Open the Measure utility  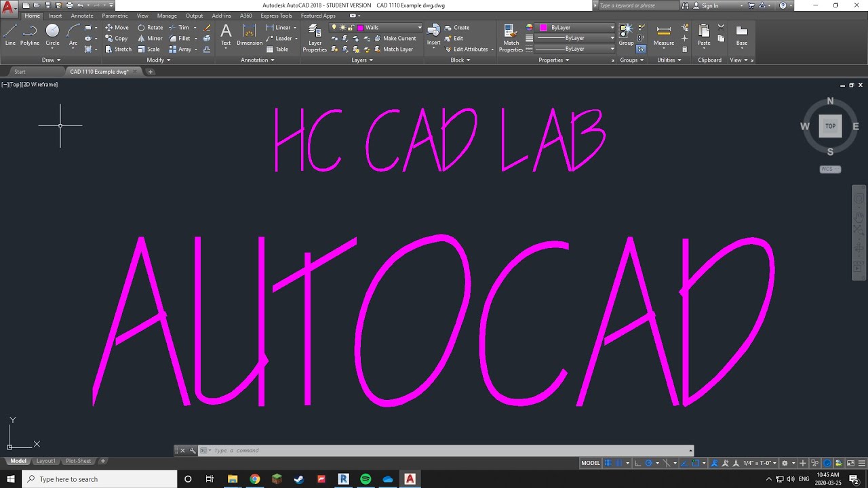[664, 35]
